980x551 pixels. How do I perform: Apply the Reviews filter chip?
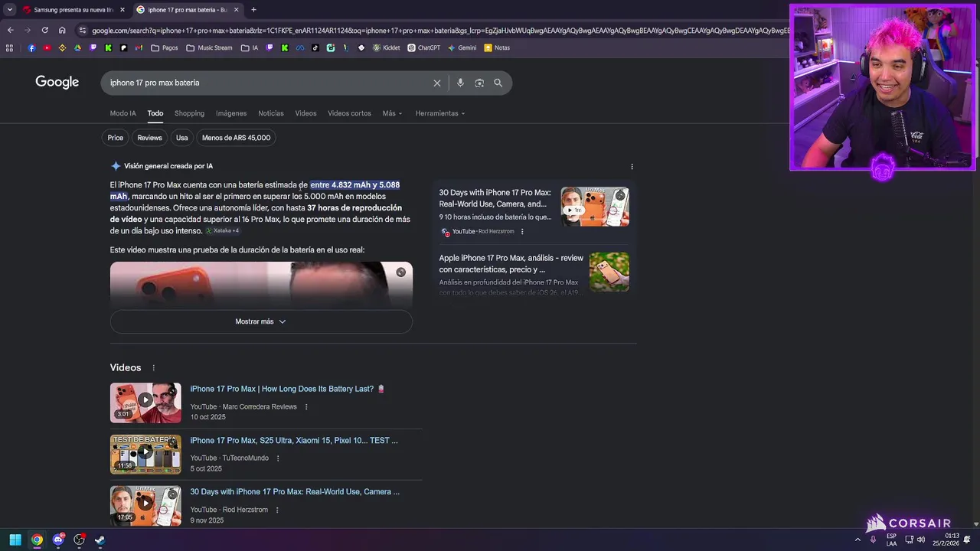point(149,138)
